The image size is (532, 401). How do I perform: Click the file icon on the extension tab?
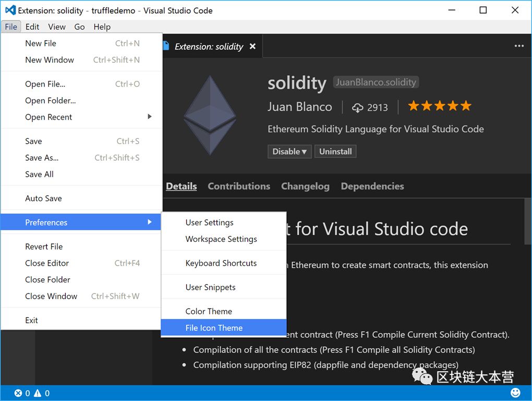point(166,46)
